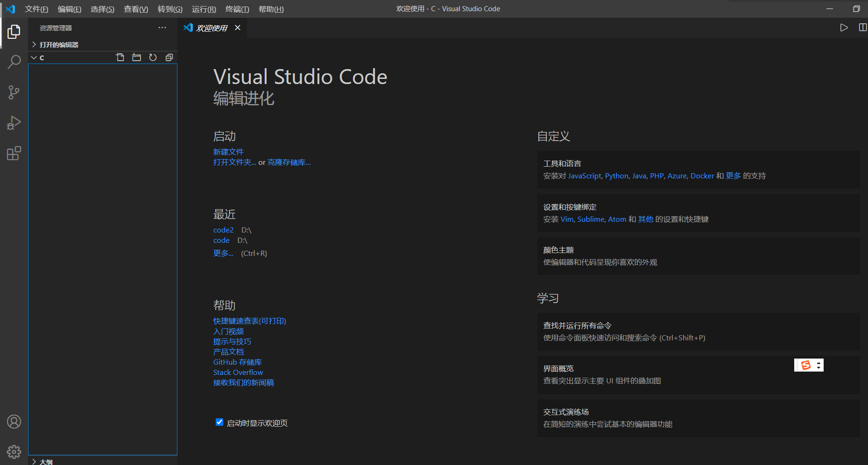Open the Explorer view in activity bar
Screen dimensions: 868x465
(14, 32)
